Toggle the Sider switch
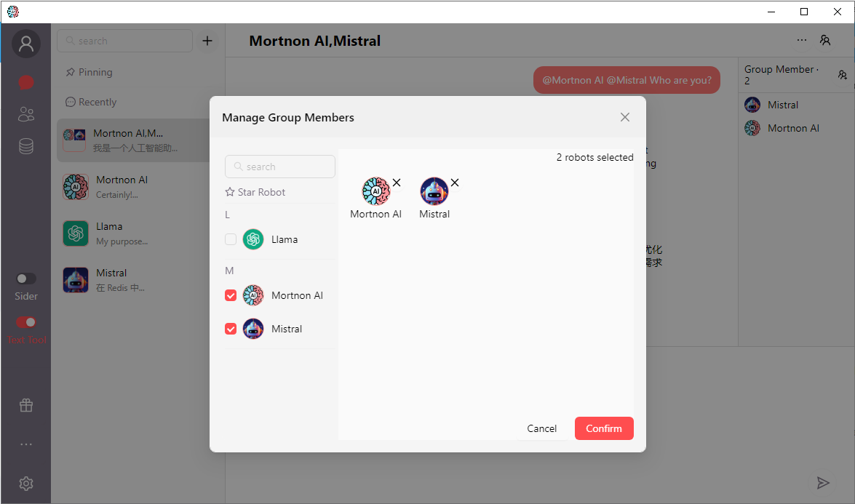855x504 pixels. (26, 279)
